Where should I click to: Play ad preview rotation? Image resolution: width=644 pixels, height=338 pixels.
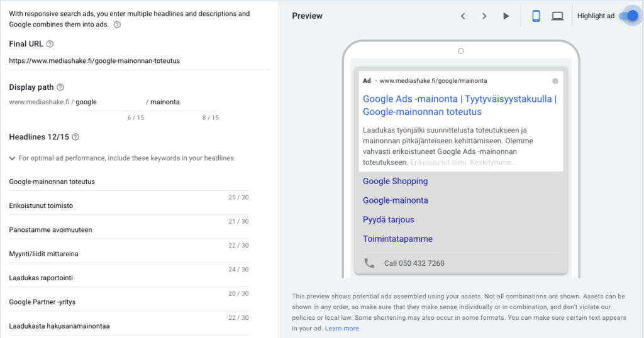click(506, 16)
